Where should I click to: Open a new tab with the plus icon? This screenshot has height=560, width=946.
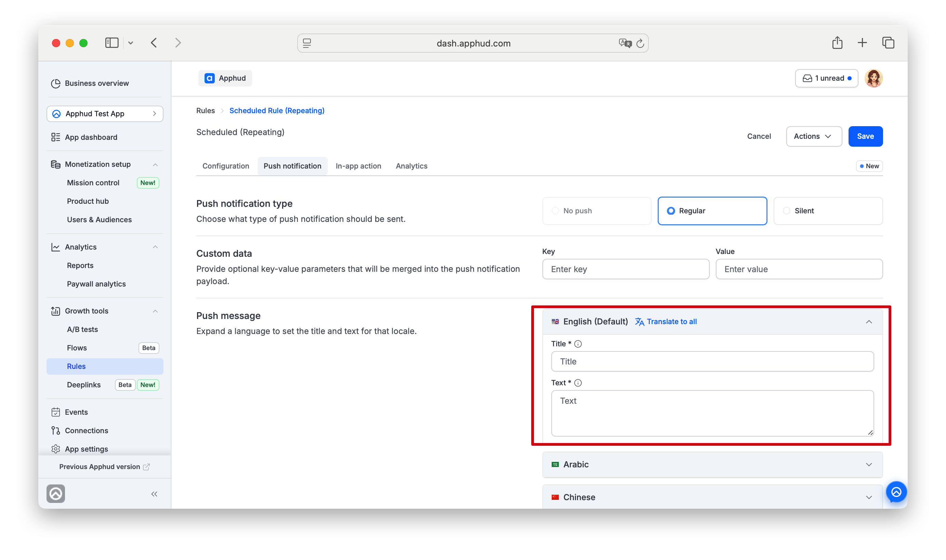[862, 43]
